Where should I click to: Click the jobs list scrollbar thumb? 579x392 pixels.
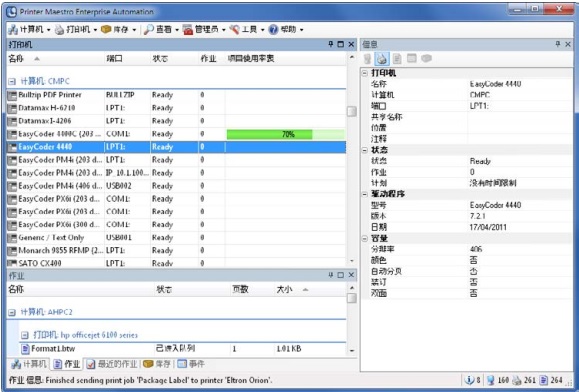352,298
